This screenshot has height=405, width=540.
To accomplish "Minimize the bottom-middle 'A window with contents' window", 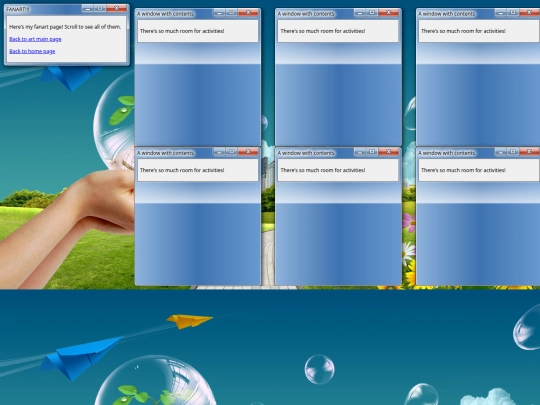I will point(360,152).
